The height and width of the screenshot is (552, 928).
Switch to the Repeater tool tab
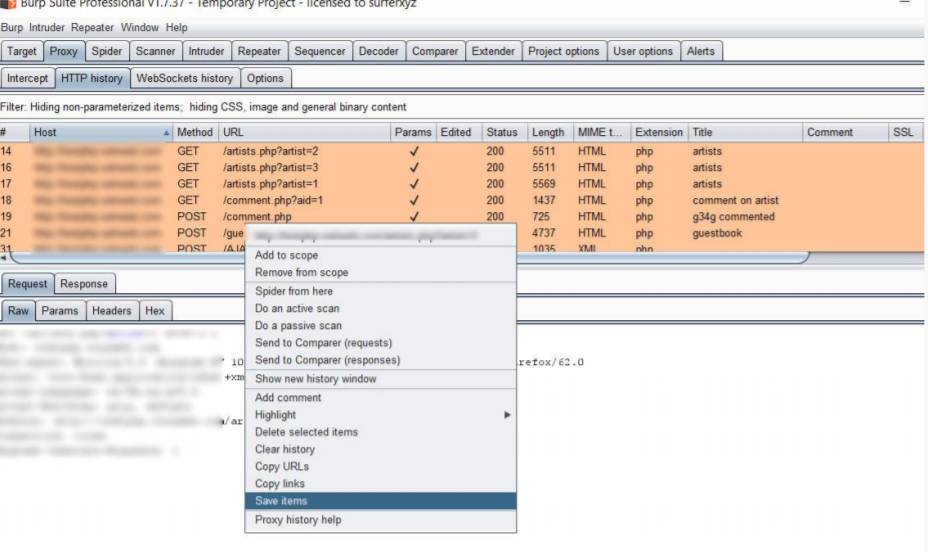point(259,51)
